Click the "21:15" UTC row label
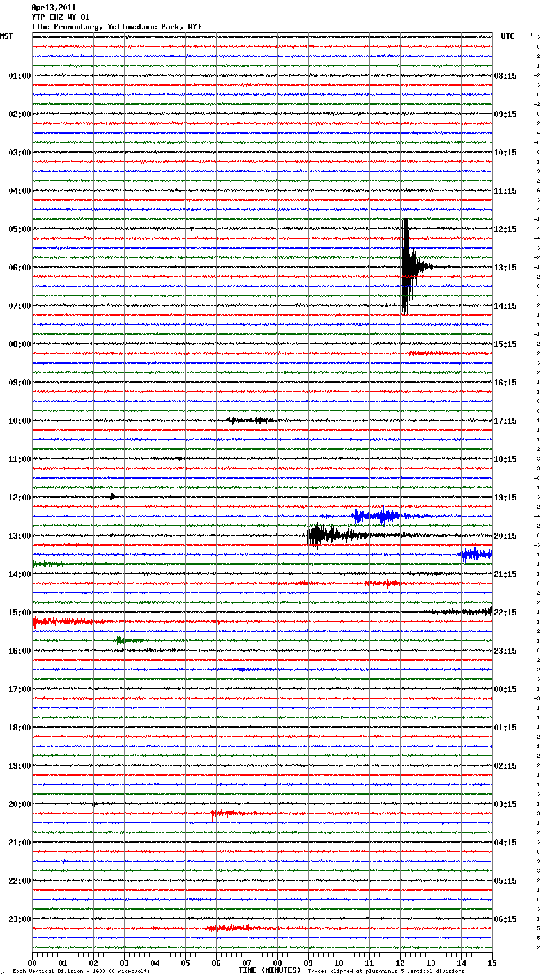The width and height of the screenshot is (543, 980). (505, 574)
